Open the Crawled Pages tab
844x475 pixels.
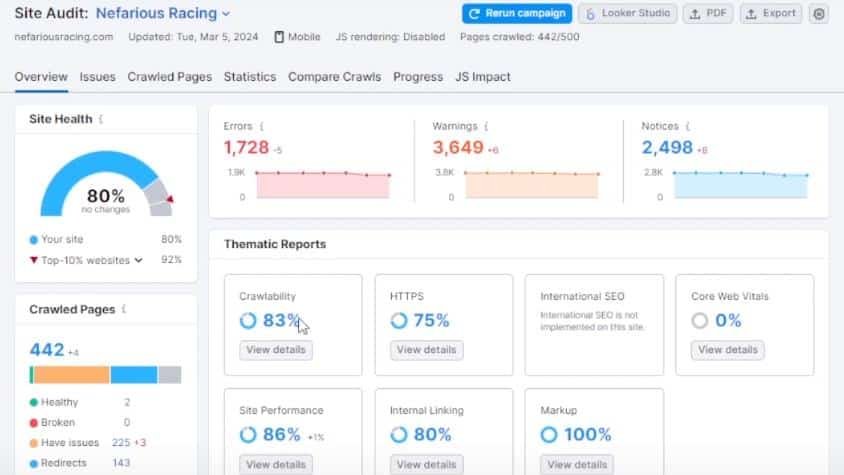pos(170,77)
